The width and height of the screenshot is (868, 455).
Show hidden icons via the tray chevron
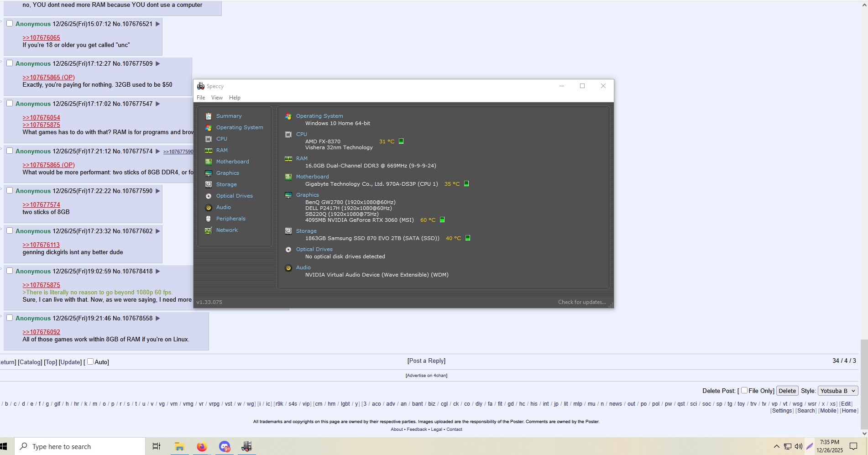click(x=776, y=446)
